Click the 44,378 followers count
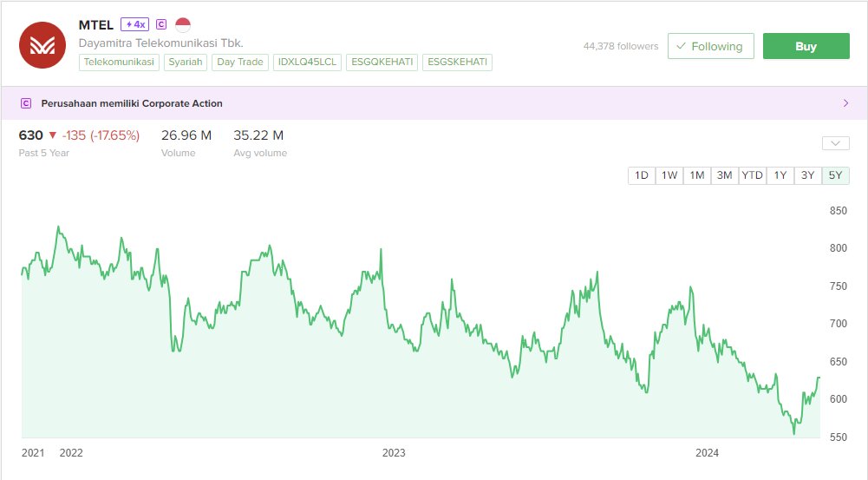Screen dimensions: 868x480 click(x=621, y=47)
